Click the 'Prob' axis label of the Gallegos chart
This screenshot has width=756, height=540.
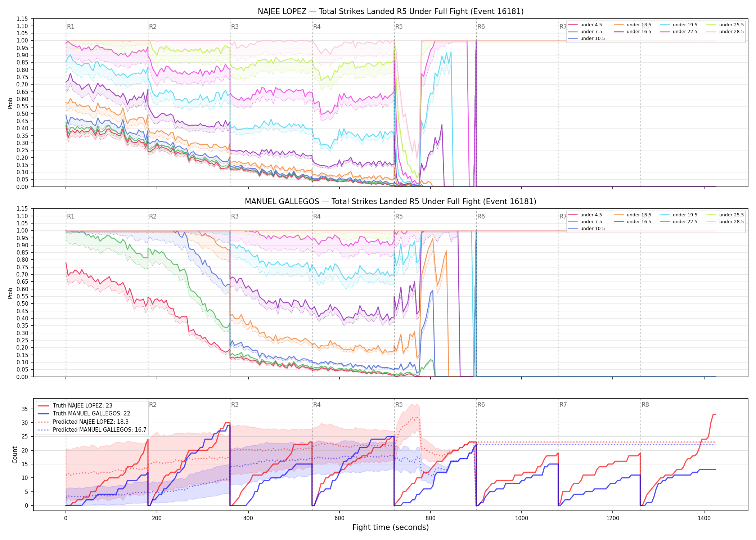[10, 293]
